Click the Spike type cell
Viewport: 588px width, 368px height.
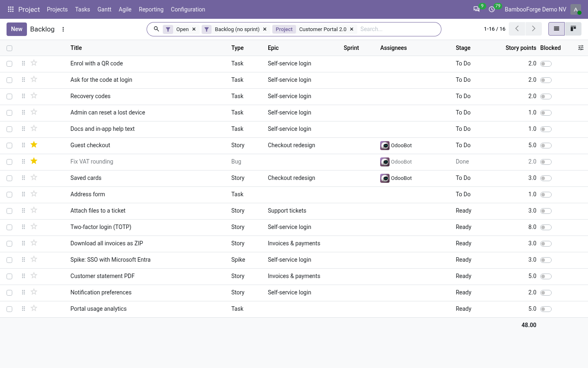pos(238,260)
